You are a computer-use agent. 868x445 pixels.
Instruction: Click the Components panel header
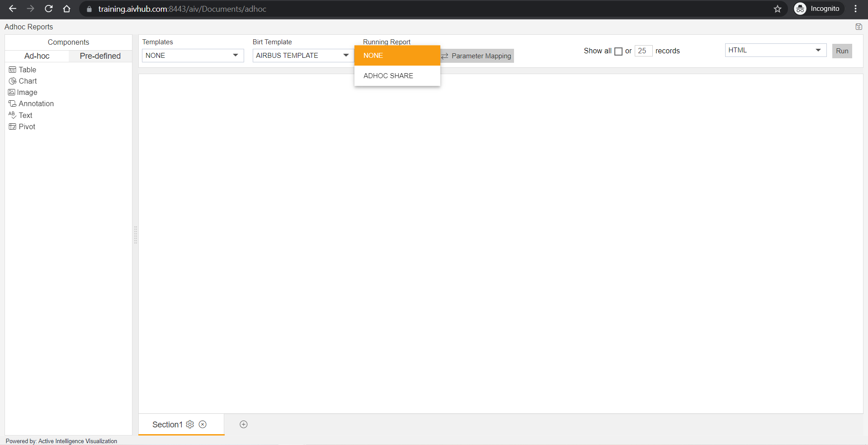pyautogui.click(x=68, y=42)
